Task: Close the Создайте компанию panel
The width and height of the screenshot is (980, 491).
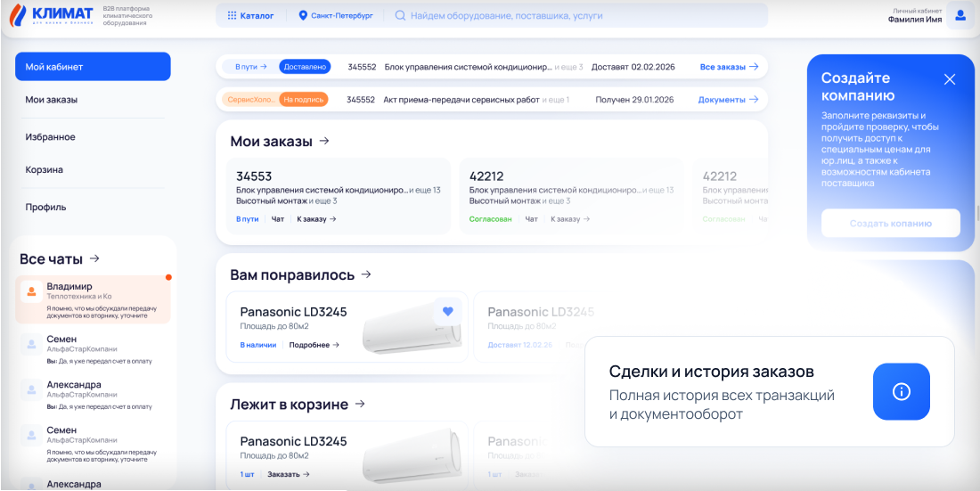Action: [x=949, y=79]
